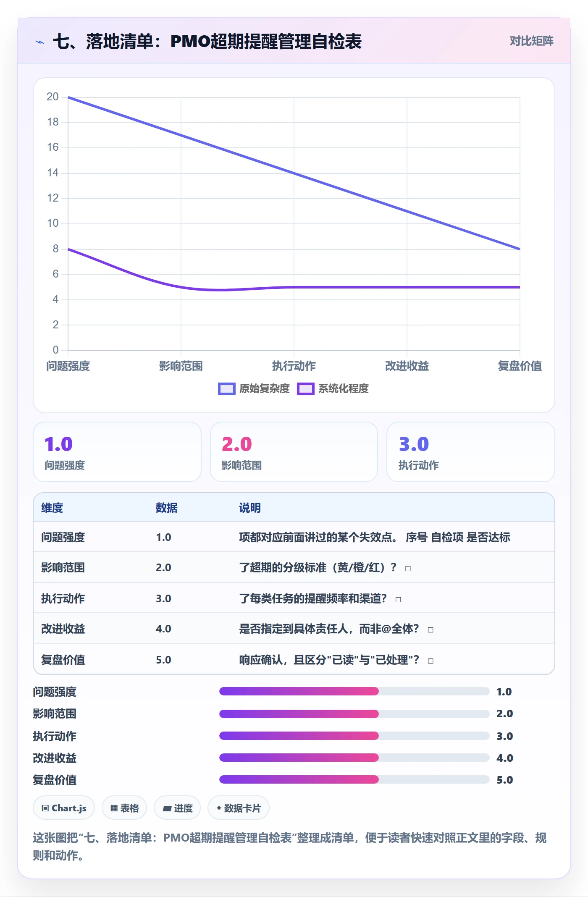Viewport: 588px width, 897px height.
Task: Toggle the 系统化程度 legend swatch
Action: [x=305, y=389]
